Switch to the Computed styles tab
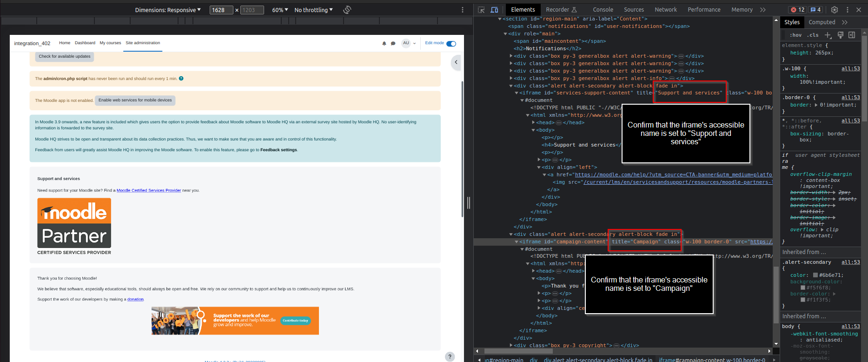This screenshot has height=362, width=868. (x=822, y=22)
